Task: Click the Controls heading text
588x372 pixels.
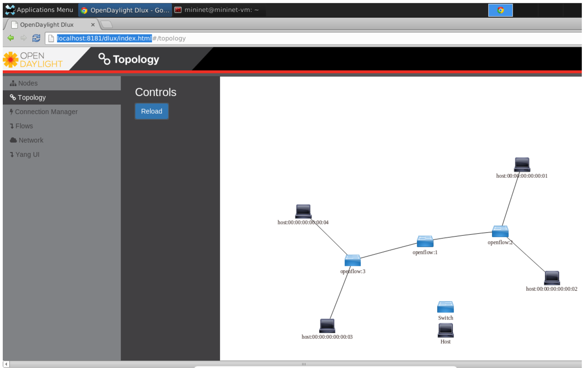Action: pos(156,92)
